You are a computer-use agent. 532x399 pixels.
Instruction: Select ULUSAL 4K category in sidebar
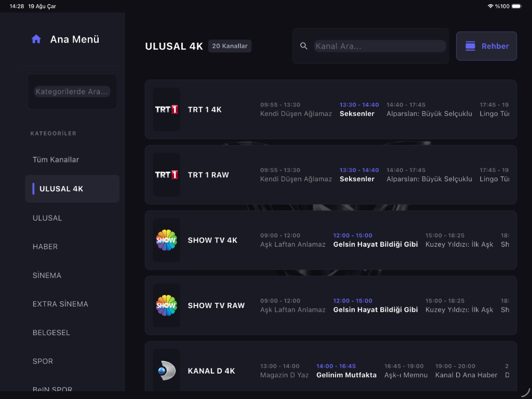pos(72,189)
